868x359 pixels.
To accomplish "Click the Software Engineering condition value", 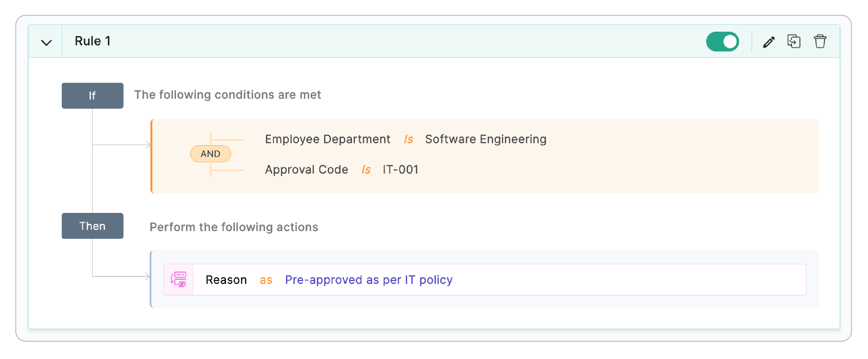I will (486, 139).
